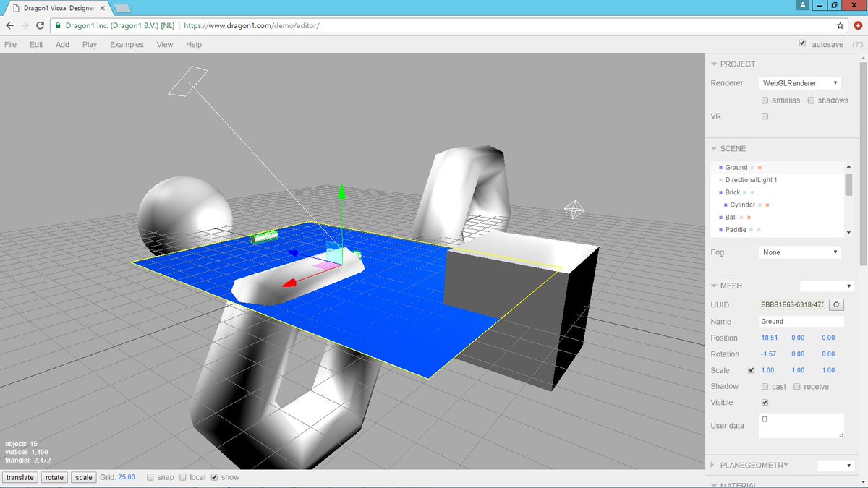Click the Rotation X value -1.57
Screen dimensions: 868x488
point(769,354)
